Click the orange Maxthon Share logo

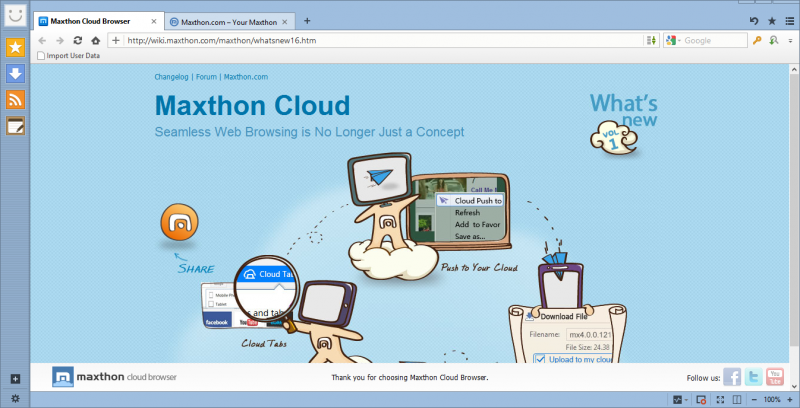(x=179, y=222)
